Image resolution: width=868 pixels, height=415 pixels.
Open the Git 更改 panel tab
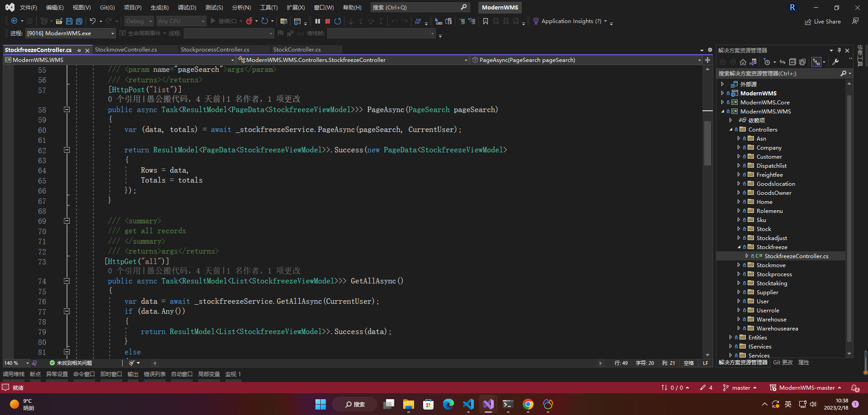point(783,363)
